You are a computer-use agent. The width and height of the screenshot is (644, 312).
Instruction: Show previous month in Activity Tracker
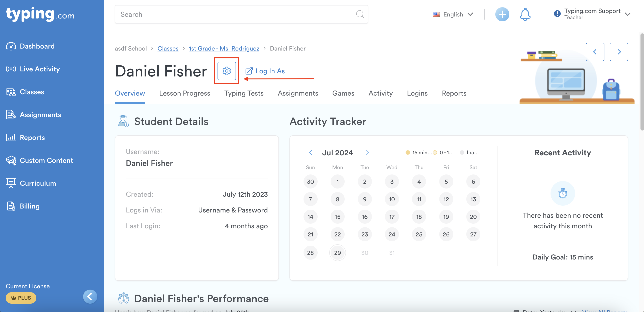(311, 153)
